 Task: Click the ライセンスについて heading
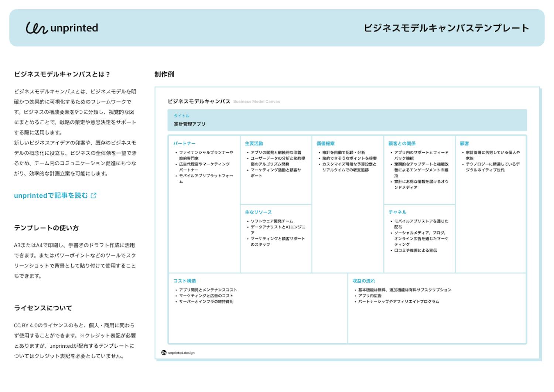[43, 308]
